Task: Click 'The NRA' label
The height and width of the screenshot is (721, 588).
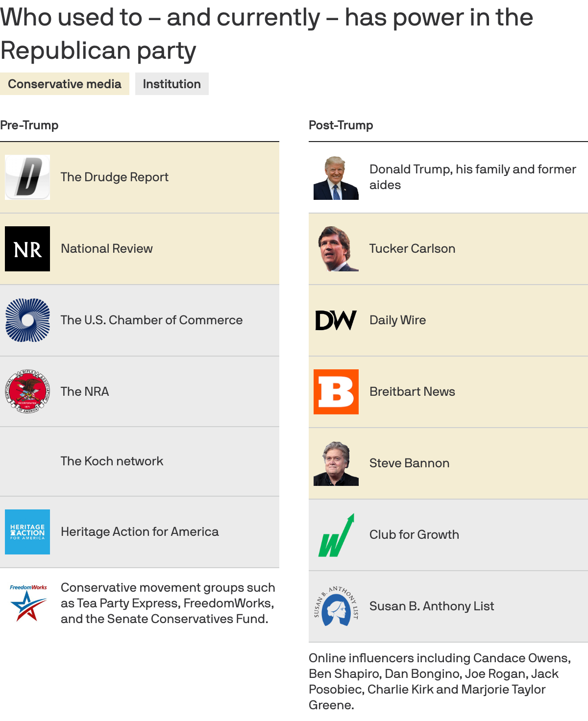Action: coord(85,392)
